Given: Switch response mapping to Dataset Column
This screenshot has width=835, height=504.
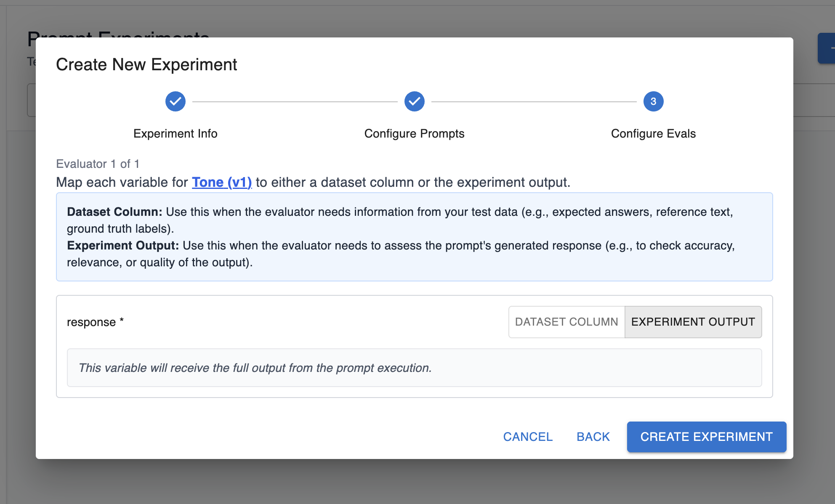Looking at the screenshot, I should point(566,322).
